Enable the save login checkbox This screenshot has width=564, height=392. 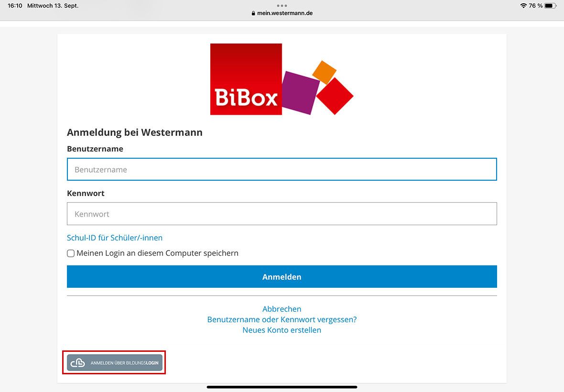coord(71,253)
